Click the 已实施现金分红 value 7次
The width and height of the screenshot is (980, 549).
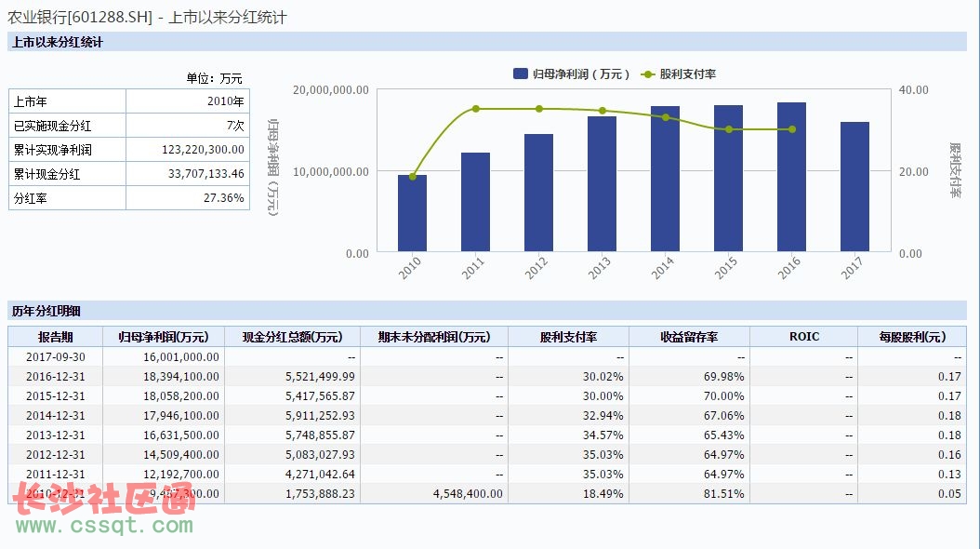click(235, 125)
